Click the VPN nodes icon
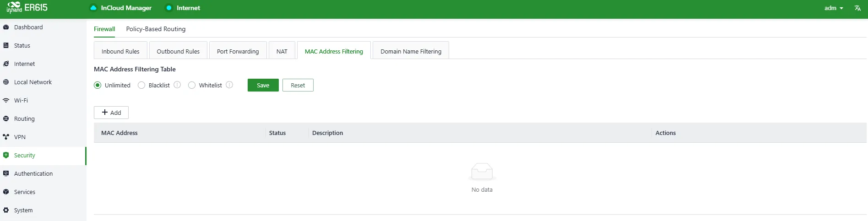Viewport: 868px width, 221px height. point(6,137)
